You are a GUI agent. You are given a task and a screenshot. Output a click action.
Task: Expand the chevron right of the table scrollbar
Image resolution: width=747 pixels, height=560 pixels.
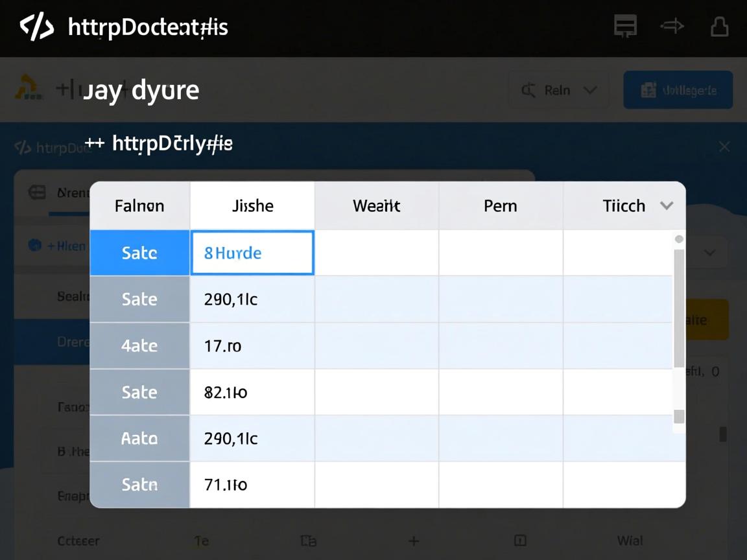(710, 253)
